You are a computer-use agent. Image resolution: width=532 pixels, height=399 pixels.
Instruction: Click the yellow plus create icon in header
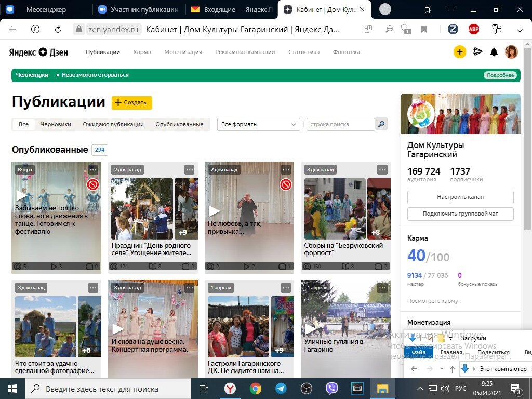[460, 52]
